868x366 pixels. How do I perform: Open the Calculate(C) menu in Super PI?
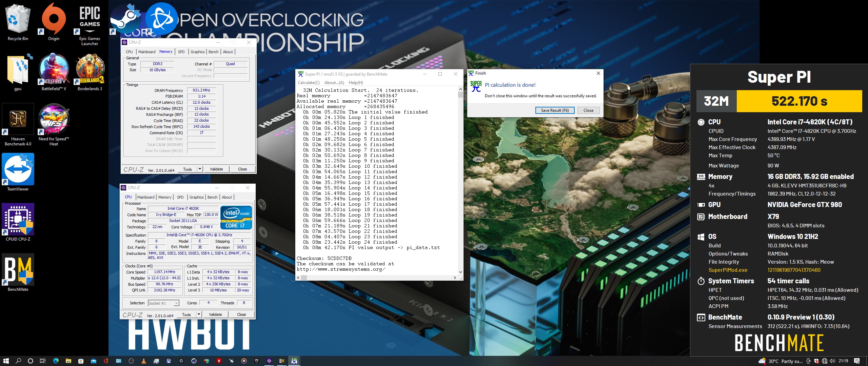(309, 82)
